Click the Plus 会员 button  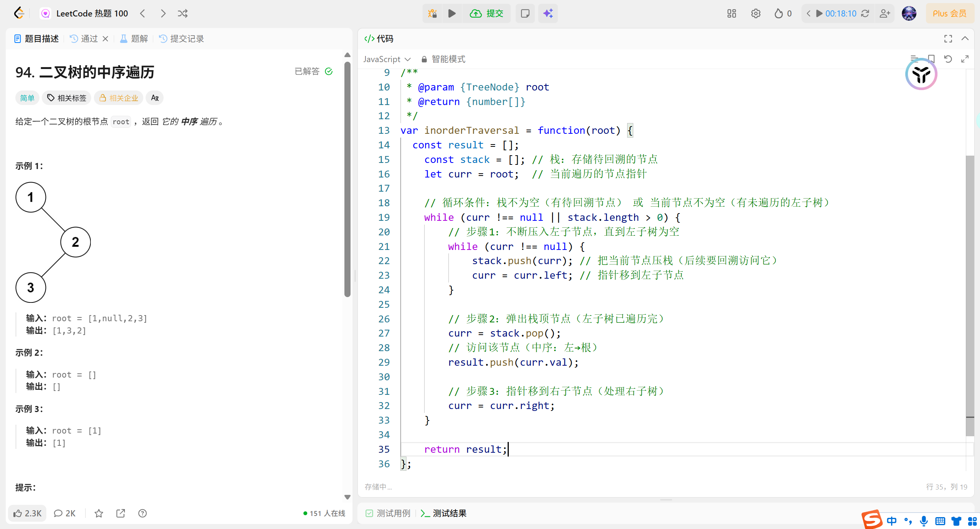pos(949,13)
